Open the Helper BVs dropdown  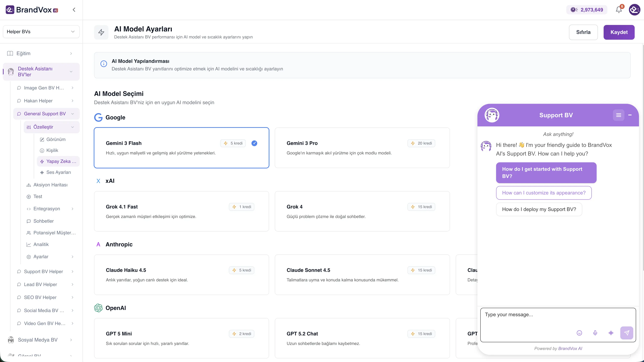41,32
